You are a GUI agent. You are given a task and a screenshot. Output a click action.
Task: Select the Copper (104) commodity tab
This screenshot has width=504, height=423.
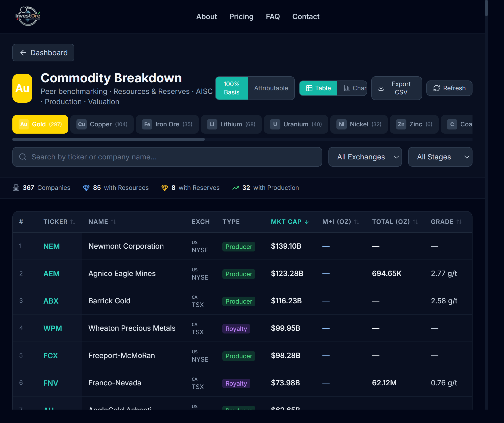pyautogui.click(x=102, y=124)
